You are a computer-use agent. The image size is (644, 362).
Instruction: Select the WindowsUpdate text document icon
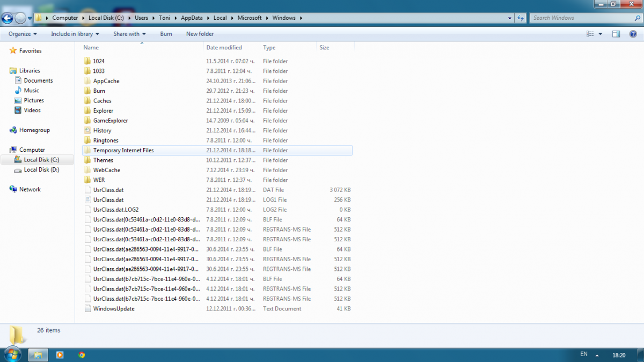pos(88,309)
